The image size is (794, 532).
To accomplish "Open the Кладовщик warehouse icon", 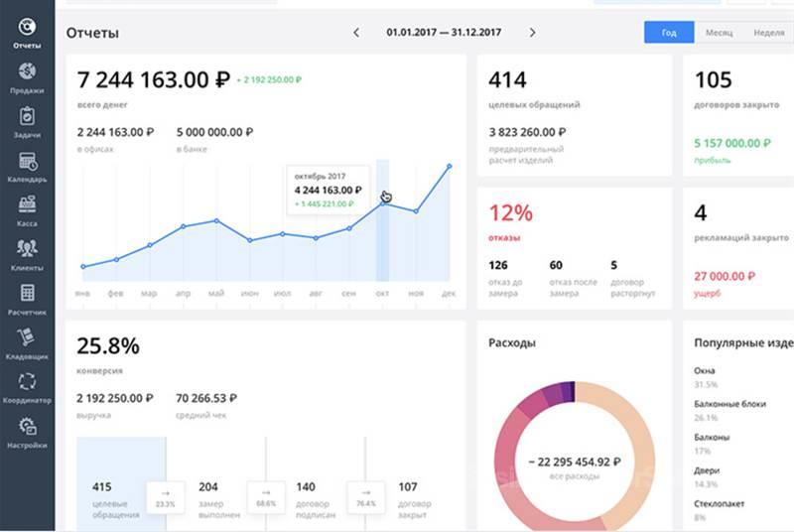I will [27, 339].
